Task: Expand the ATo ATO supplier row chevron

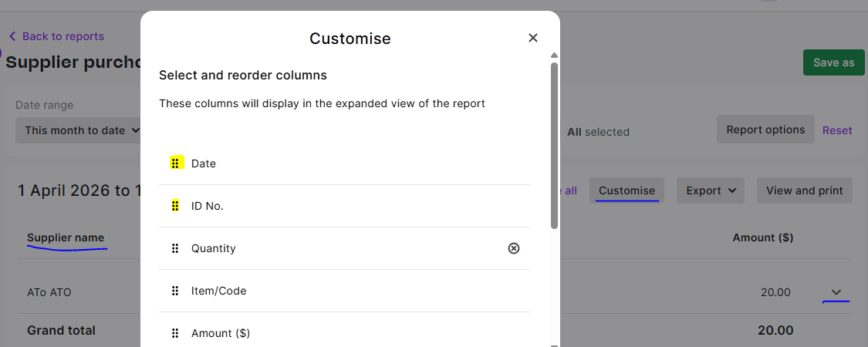Action: [x=836, y=292]
